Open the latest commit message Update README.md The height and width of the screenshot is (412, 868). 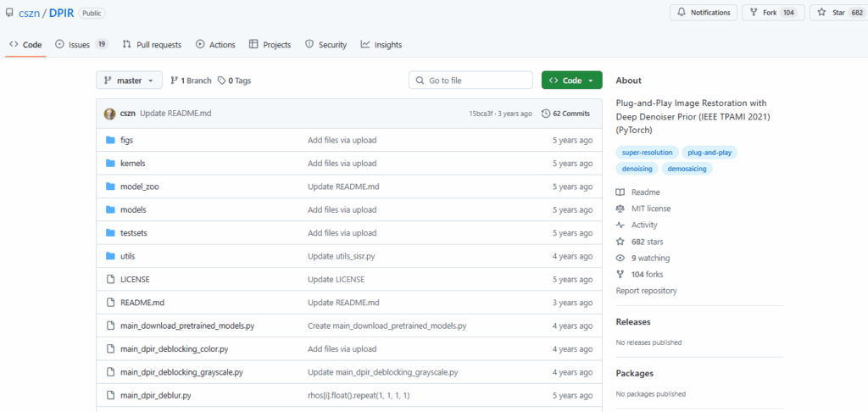175,114
